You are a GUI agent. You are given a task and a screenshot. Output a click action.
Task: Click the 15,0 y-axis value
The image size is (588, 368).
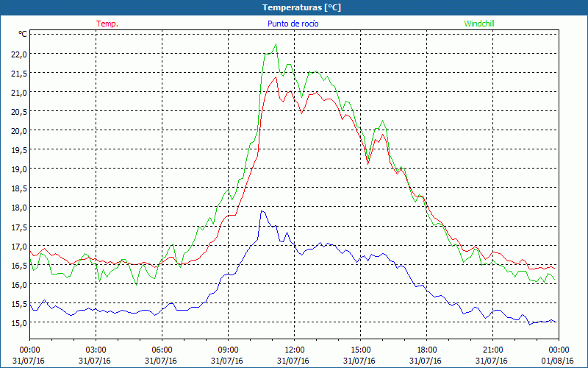20,323
